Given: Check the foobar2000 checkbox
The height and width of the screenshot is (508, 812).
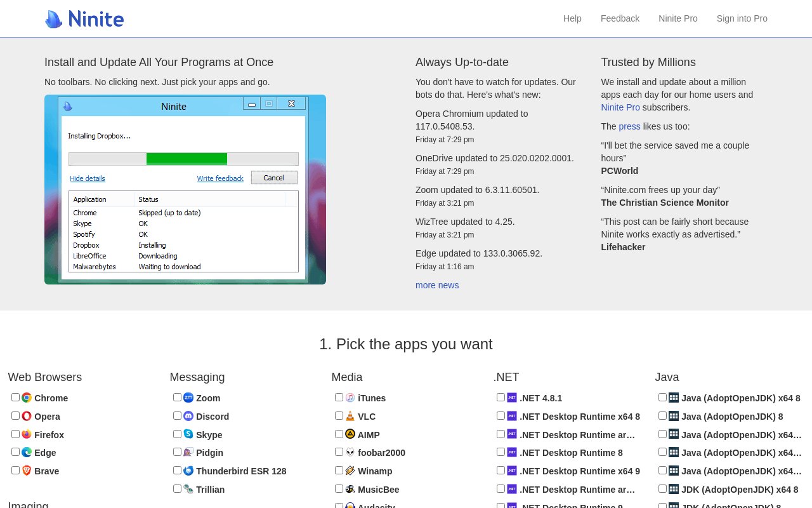Looking at the screenshot, I should pyautogui.click(x=339, y=451).
